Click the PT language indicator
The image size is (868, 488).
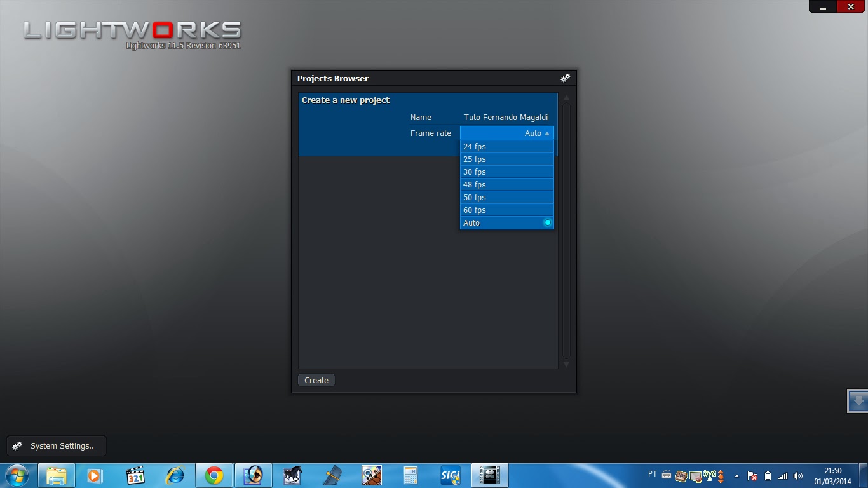[653, 474]
